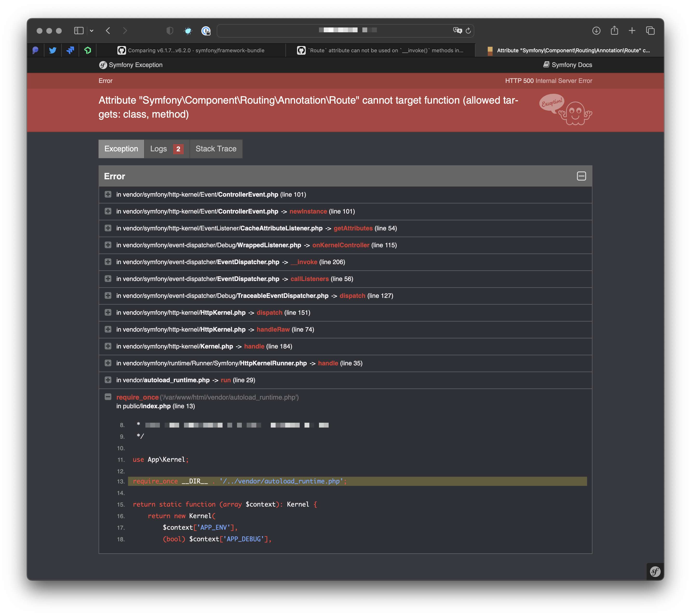Image resolution: width=691 pixels, height=616 pixels.
Task: Collapse the Error trace panel
Action: 581,176
